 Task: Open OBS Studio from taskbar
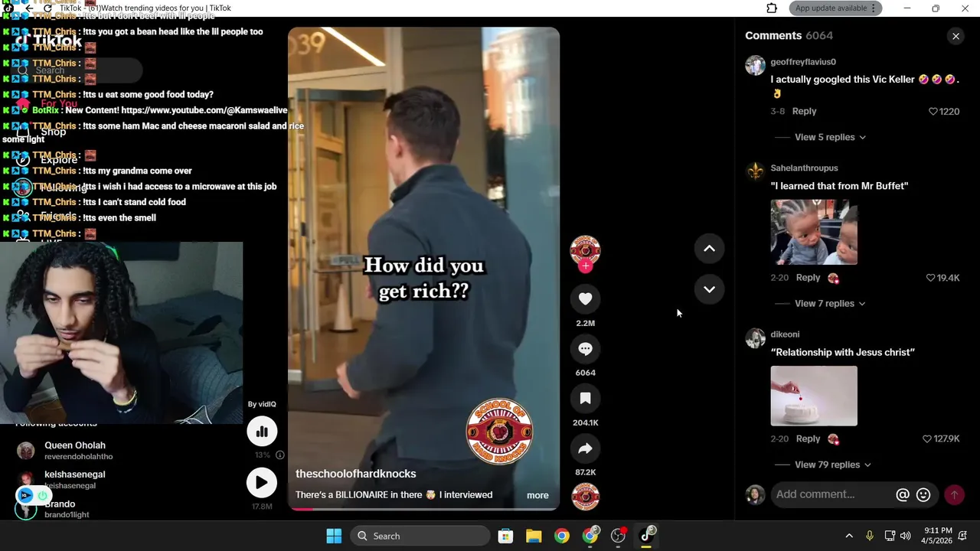click(x=619, y=536)
